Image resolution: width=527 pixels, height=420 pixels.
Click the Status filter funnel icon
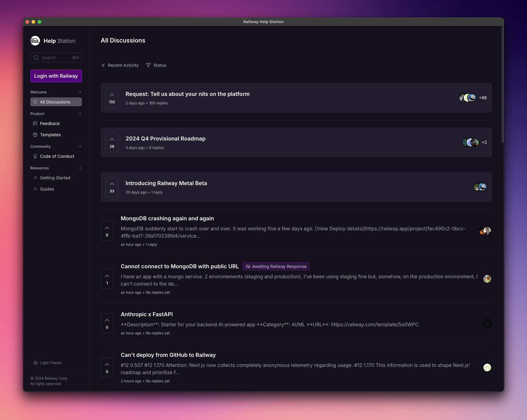click(148, 65)
